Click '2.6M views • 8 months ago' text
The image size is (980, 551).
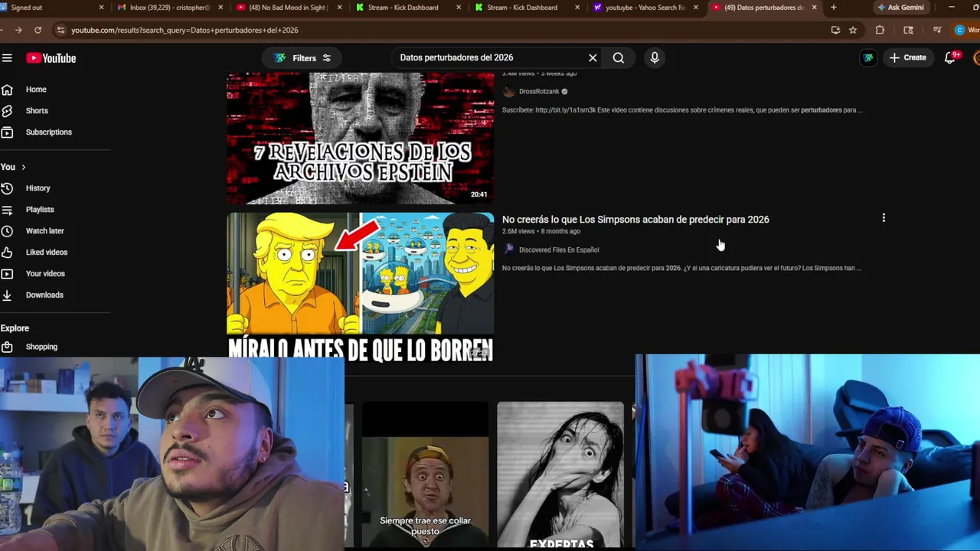[x=541, y=231]
